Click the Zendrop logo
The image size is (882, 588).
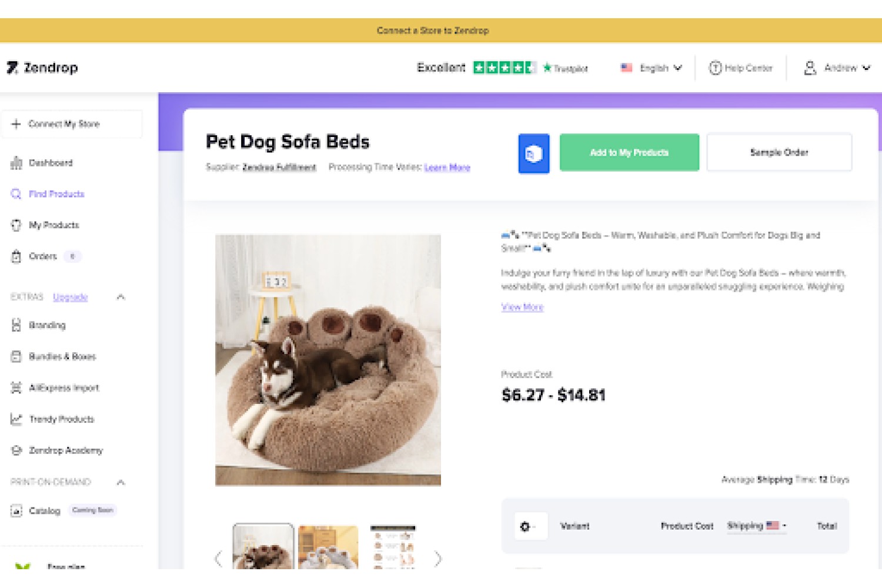point(42,68)
